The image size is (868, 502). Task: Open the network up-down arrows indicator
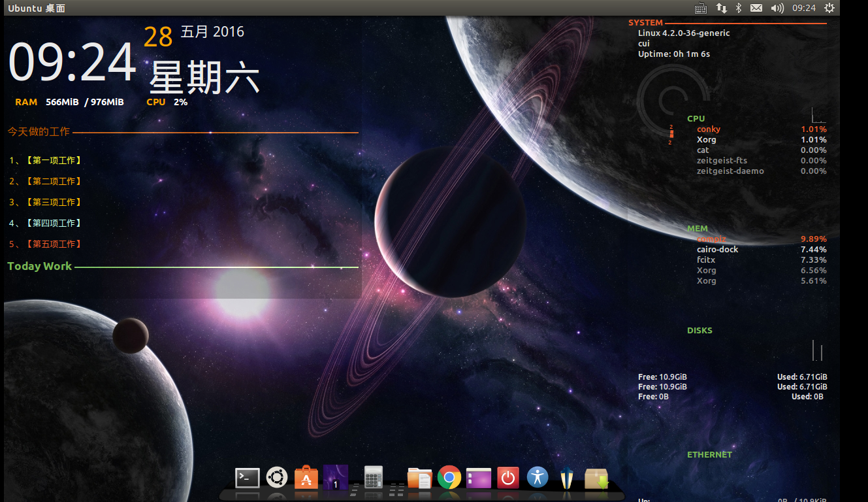[x=722, y=8]
